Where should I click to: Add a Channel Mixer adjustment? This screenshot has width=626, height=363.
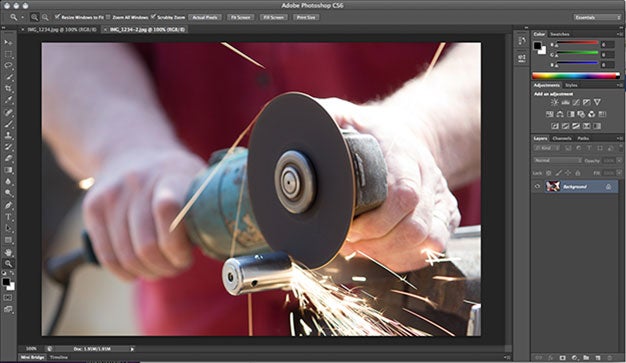pos(591,114)
